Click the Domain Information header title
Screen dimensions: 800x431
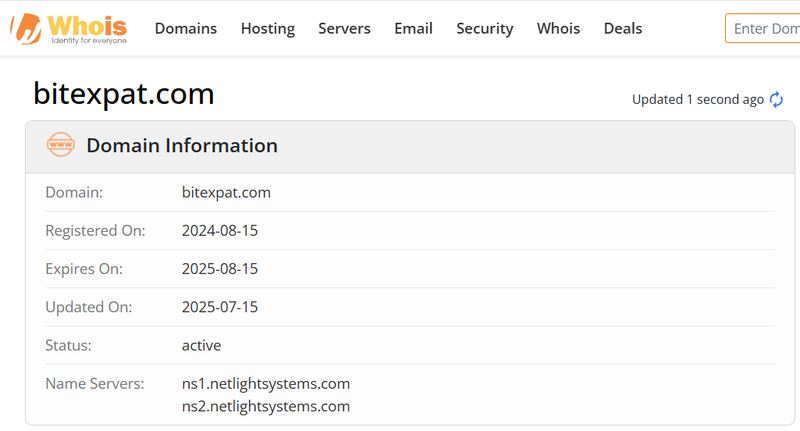click(x=182, y=145)
